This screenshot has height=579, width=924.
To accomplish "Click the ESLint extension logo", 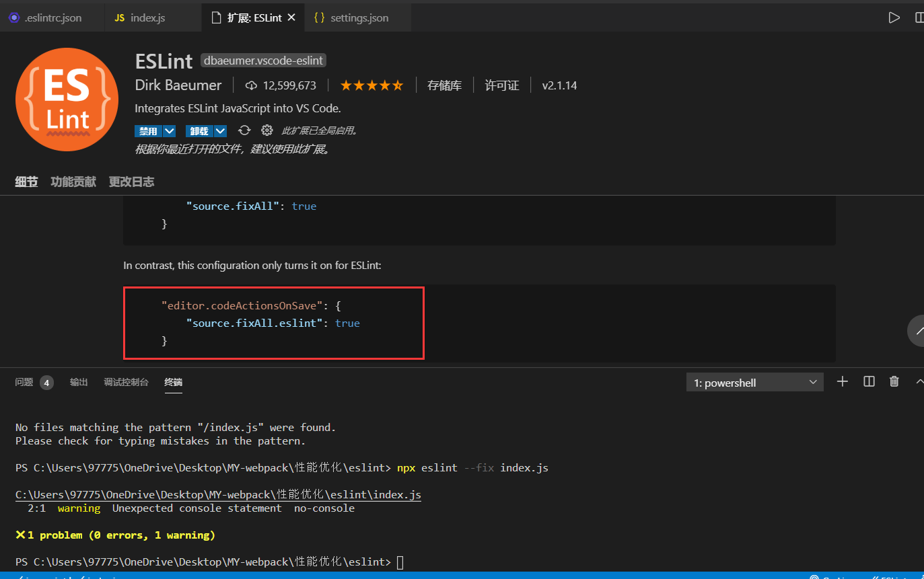I will [x=67, y=99].
